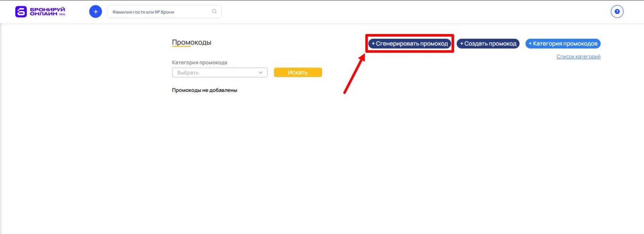The width and height of the screenshot is (644, 234).
Task: Focus the guest surname or booking search field
Action: (x=159, y=12)
